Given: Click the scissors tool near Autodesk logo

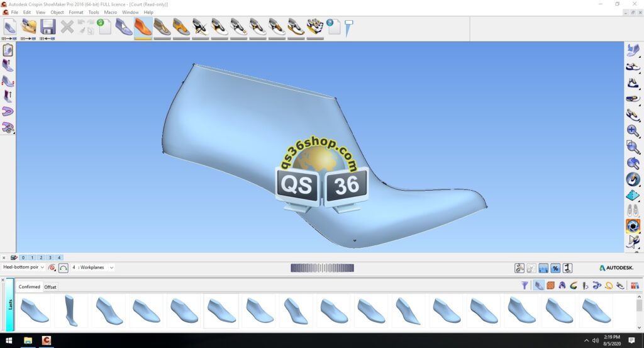Looking at the screenshot, I should (519, 268).
